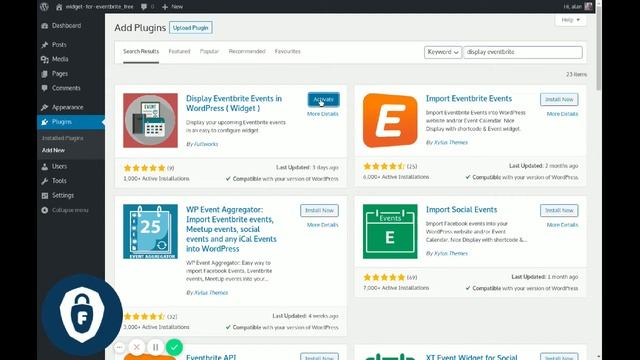640x360 pixels.
Task: Open Fullworks author link
Action: click(x=206, y=144)
